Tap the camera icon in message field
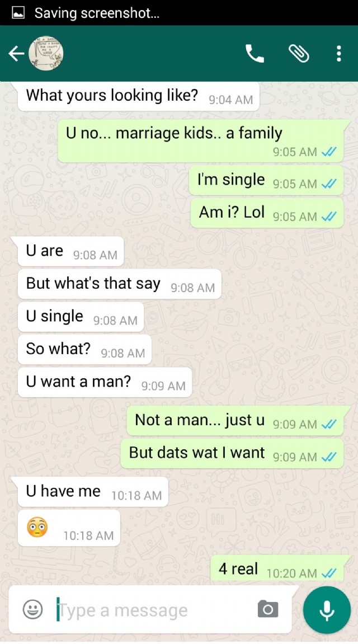358x644 pixels. [x=268, y=609]
